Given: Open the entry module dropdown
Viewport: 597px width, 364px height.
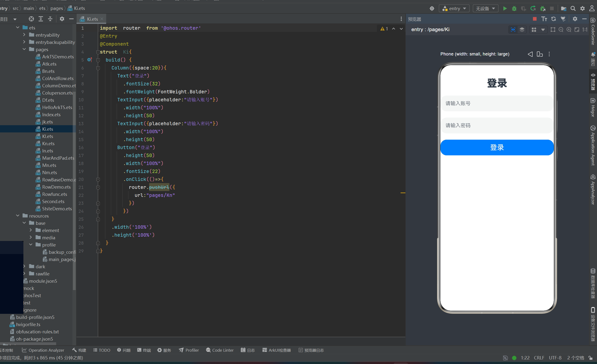Looking at the screenshot, I should pos(454,8).
